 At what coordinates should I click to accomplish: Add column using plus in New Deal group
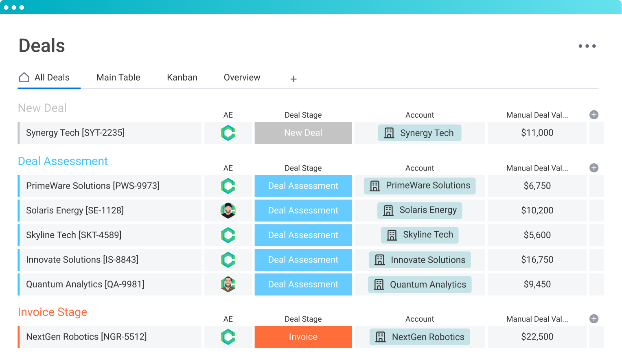594,115
